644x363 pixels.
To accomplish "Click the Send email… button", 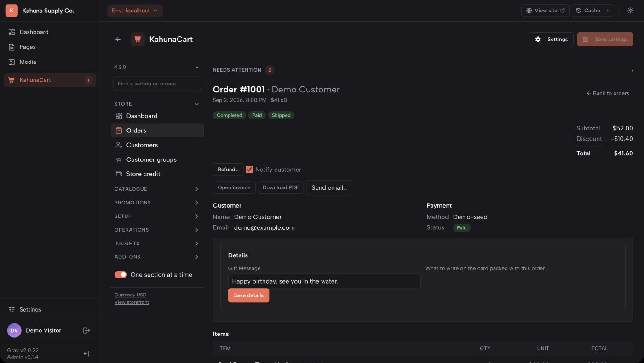I will point(329,187).
